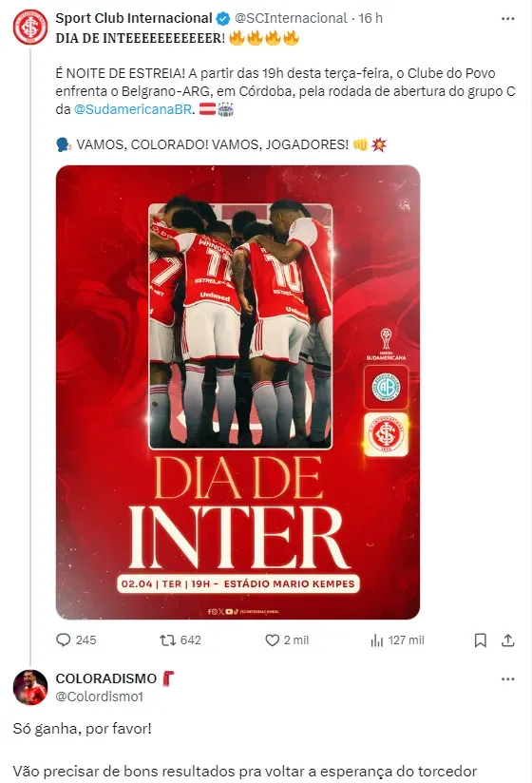Repost the tweet with 642 retweets

[168, 640]
